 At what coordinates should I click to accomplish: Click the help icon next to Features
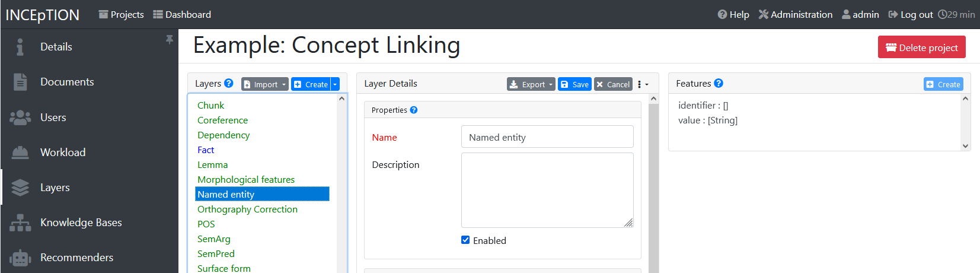719,84
